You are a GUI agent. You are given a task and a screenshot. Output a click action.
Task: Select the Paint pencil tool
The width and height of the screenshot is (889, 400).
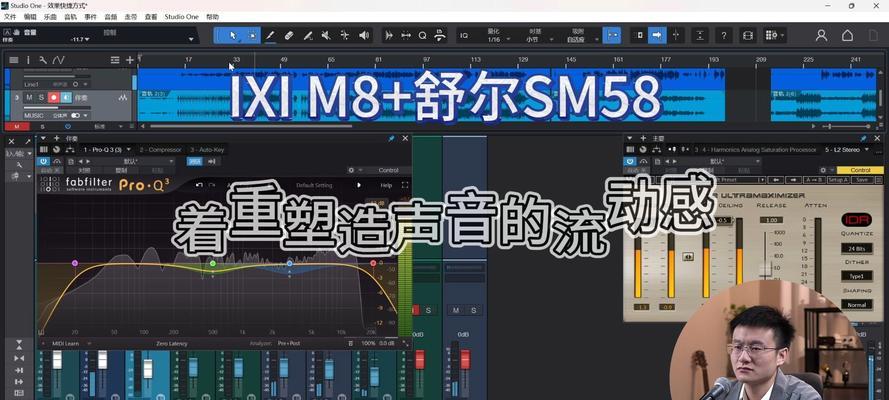pos(270,35)
